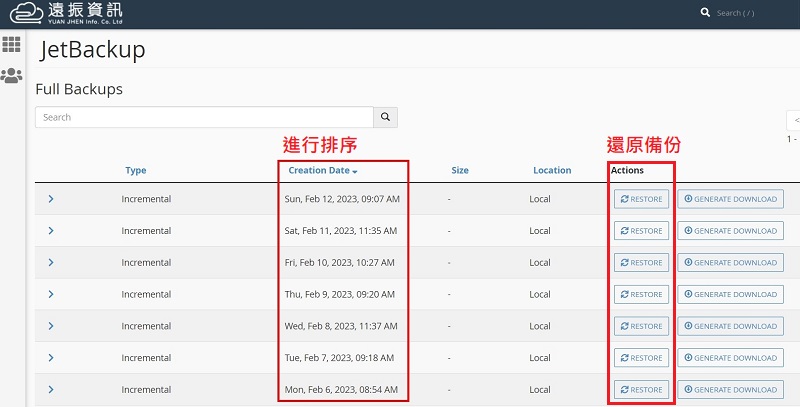Click date Thu, Feb 9, 2023, 09:20 AM

339,294
